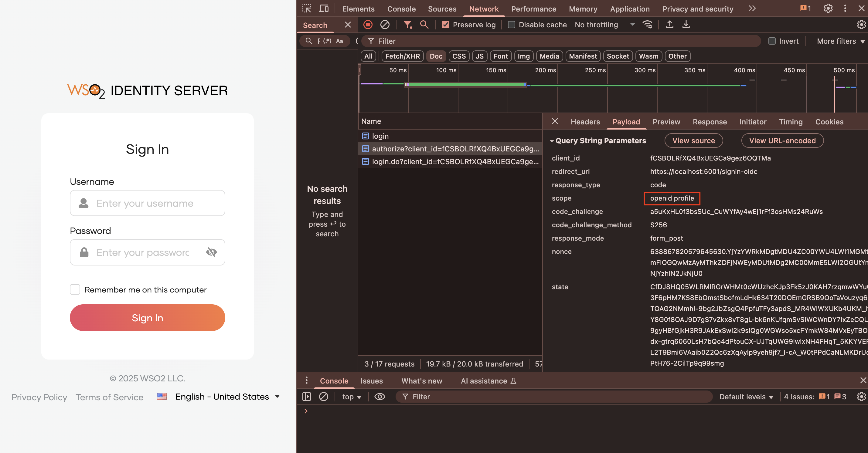Open network search magnifier in toolbar
This screenshot has width=868, height=453.
tap(424, 25)
